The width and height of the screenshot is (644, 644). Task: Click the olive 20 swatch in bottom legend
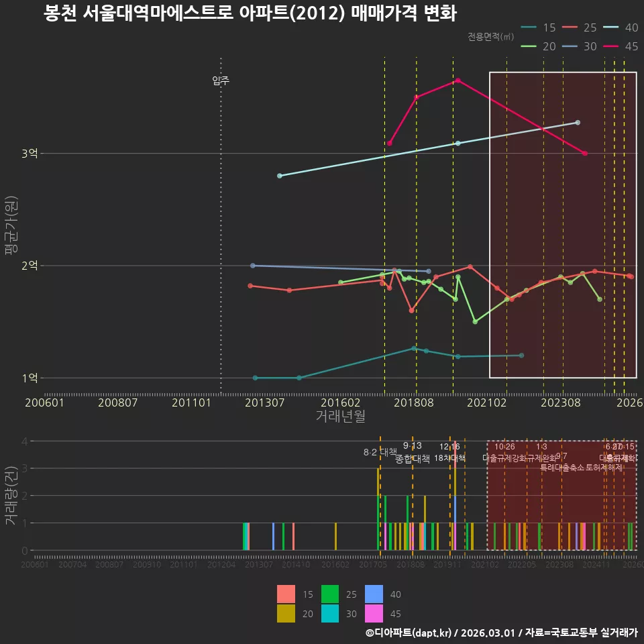286,613
